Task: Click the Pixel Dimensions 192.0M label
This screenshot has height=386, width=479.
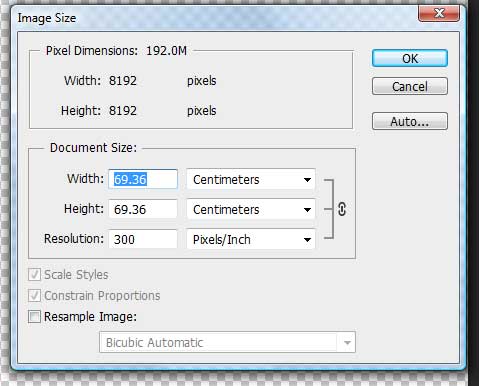Action: [x=116, y=51]
